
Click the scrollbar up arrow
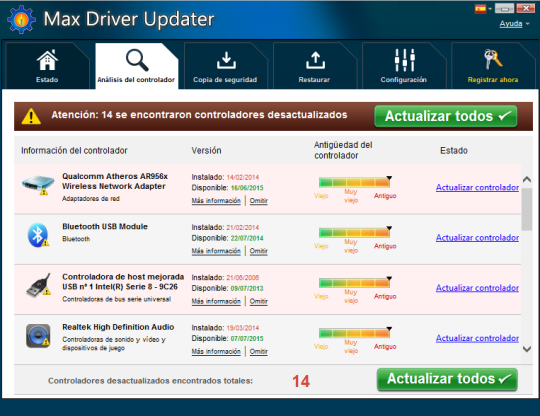(527, 179)
